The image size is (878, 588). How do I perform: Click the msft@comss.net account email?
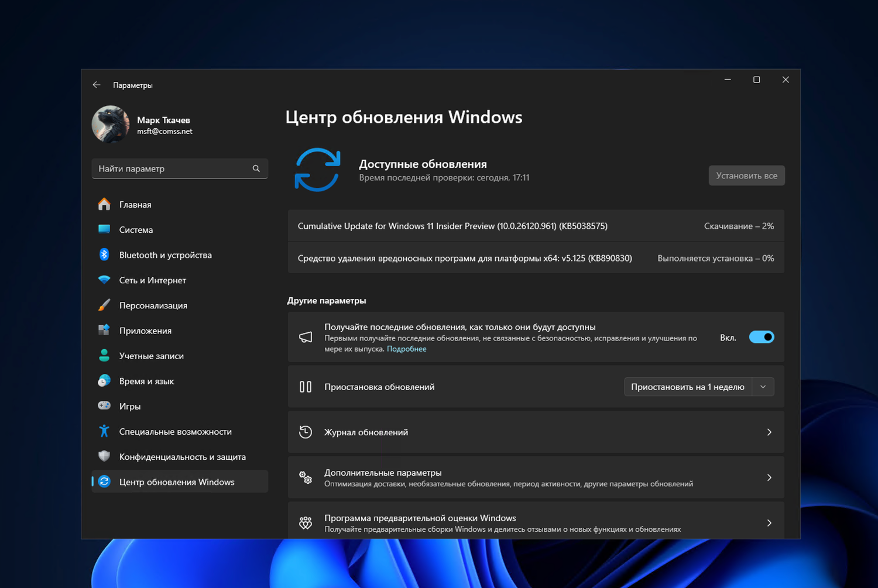(x=164, y=131)
